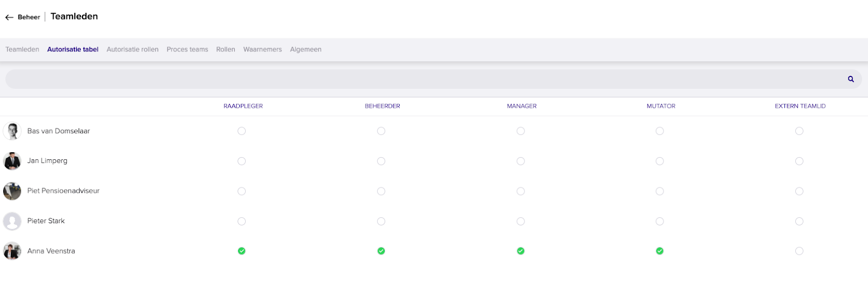This screenshot has width=868, height=305.
Task: Open the Autorisatie rollen tab
Action: [132, 49]
